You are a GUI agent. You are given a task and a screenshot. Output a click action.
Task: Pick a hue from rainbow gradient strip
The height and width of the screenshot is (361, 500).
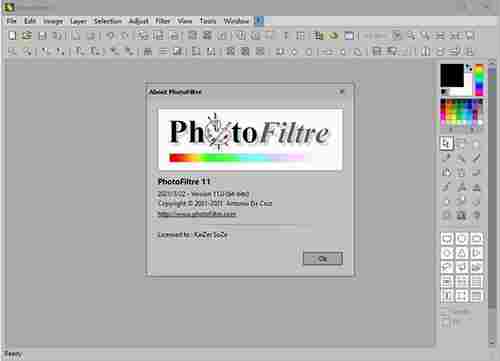(479, 80)
